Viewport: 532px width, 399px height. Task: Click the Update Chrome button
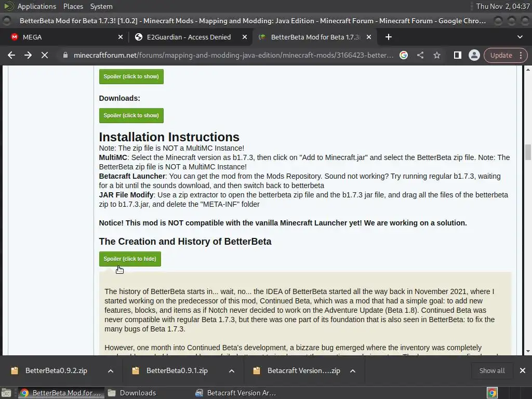tap(501, 55)
